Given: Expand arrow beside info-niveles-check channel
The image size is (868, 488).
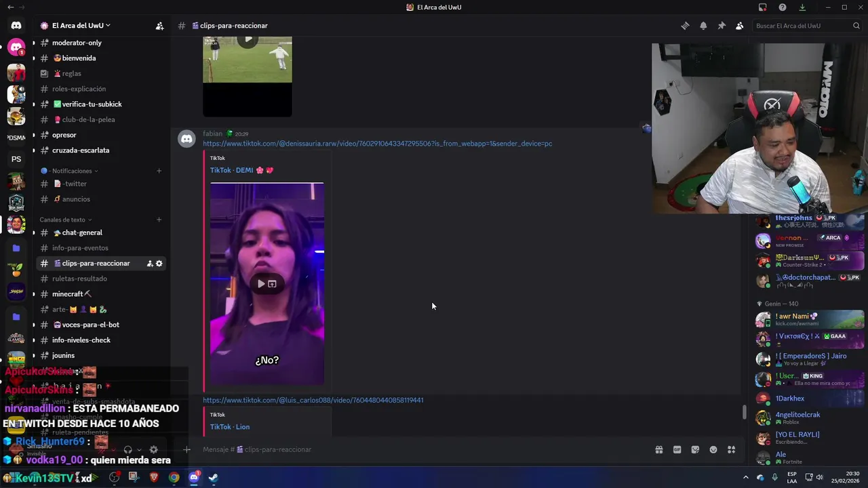Looking at the screenshot, I should click(x=33, y=340).
